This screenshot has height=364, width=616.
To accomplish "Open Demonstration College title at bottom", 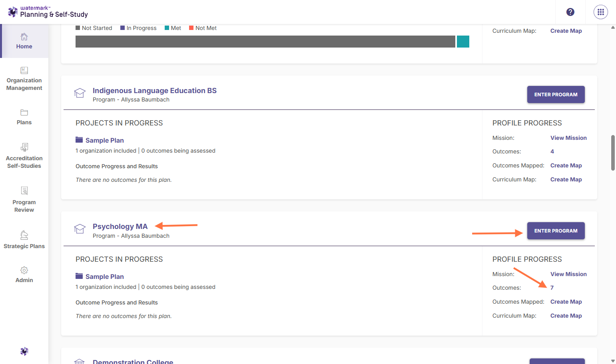I will tap(133, 361).
